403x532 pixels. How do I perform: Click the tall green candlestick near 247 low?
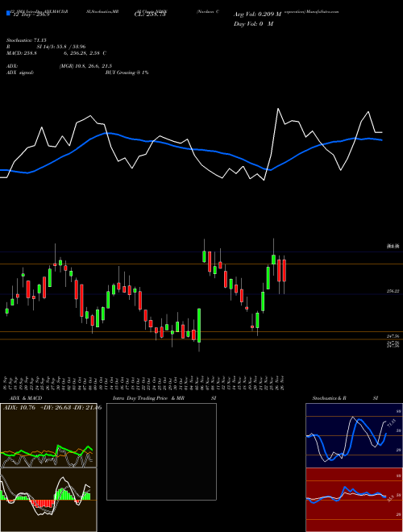199,325
